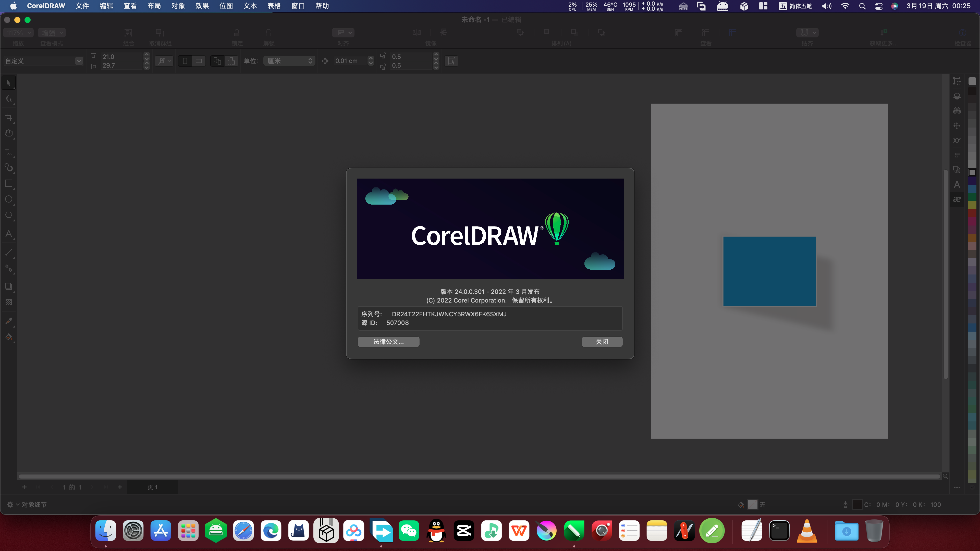This screenshot has height=551, width=980.
Task: Open the Transform docker icon
Action: pos(957,126)
